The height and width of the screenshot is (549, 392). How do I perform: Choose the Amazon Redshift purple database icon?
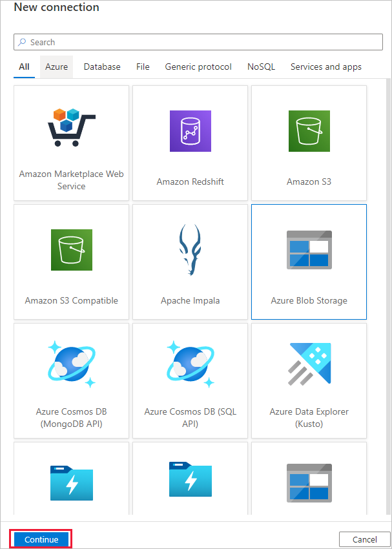point(191,131)
